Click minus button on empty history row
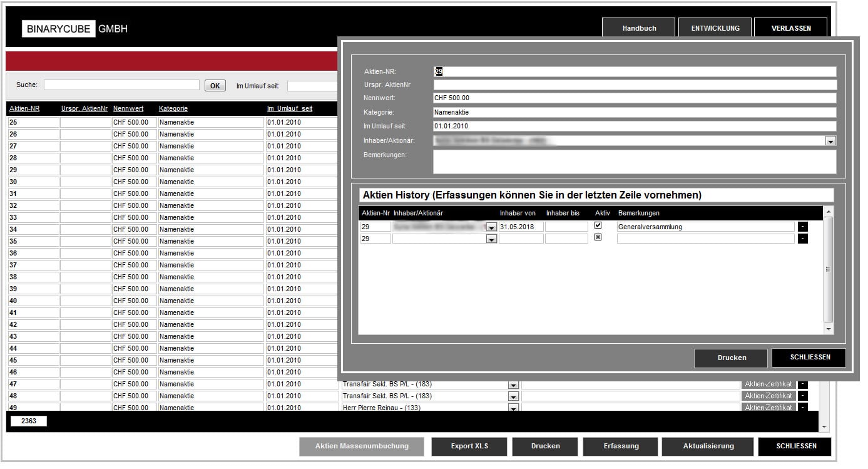 coord(802,239)
